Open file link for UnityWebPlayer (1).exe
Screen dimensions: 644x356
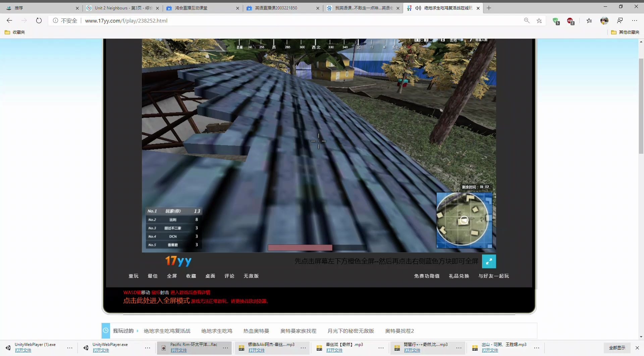pyautogui.click(x=23, y=350)
